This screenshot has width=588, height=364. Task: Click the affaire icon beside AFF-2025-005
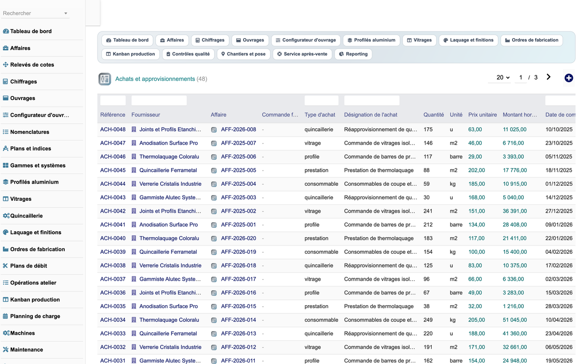[x=214, y=170]
